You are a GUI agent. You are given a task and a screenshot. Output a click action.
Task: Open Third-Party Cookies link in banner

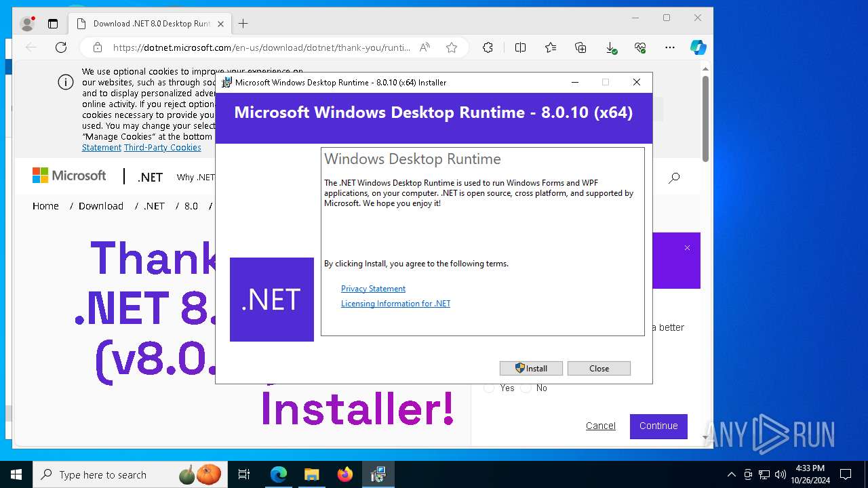(x=162, y=148)
